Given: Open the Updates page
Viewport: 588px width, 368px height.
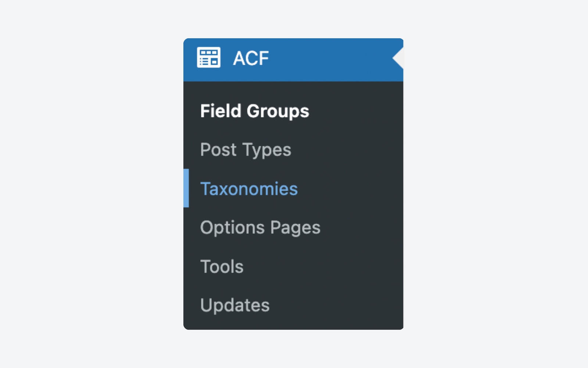Looking at the screenshot, I should click(x=235, y=305).
